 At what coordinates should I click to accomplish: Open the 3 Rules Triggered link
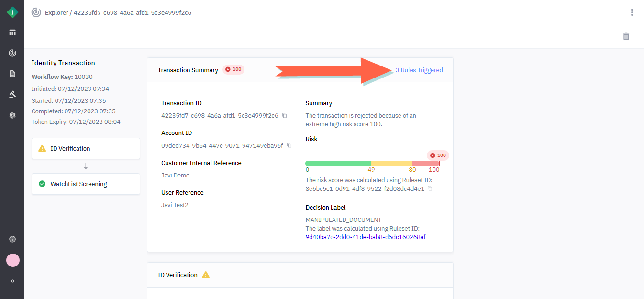tap(419, 70)
